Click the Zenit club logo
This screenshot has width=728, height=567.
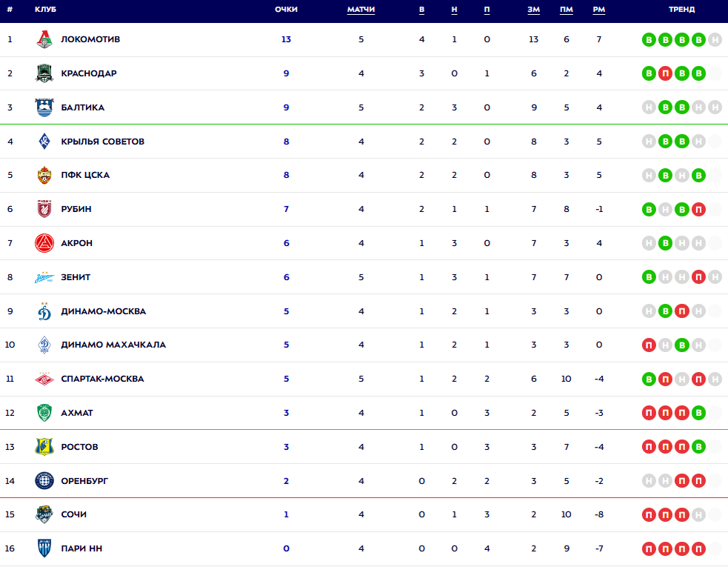(45, 277)
